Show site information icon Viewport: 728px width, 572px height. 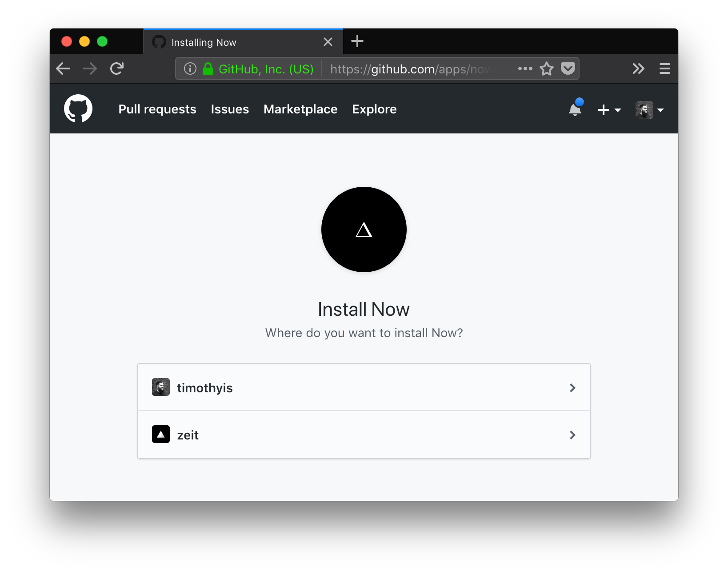[190, 68]
